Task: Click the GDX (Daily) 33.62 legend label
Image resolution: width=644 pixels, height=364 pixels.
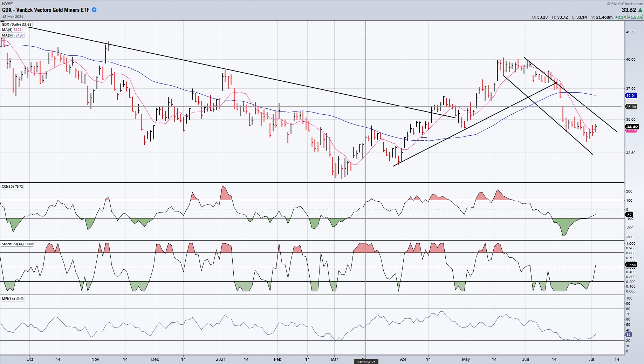Action: pyautogui.click(x=16, y=25)
